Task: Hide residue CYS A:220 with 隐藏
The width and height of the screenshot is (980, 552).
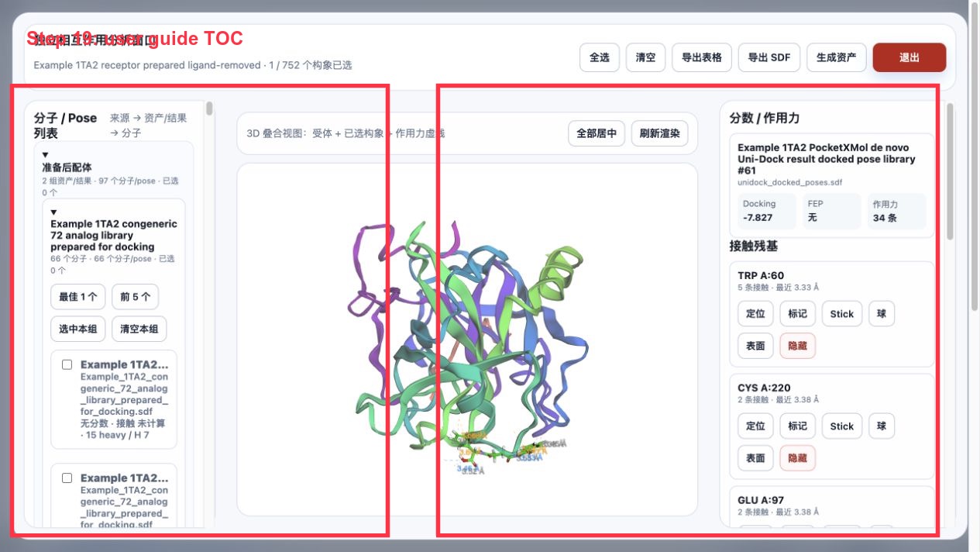Action: (798, 458)
